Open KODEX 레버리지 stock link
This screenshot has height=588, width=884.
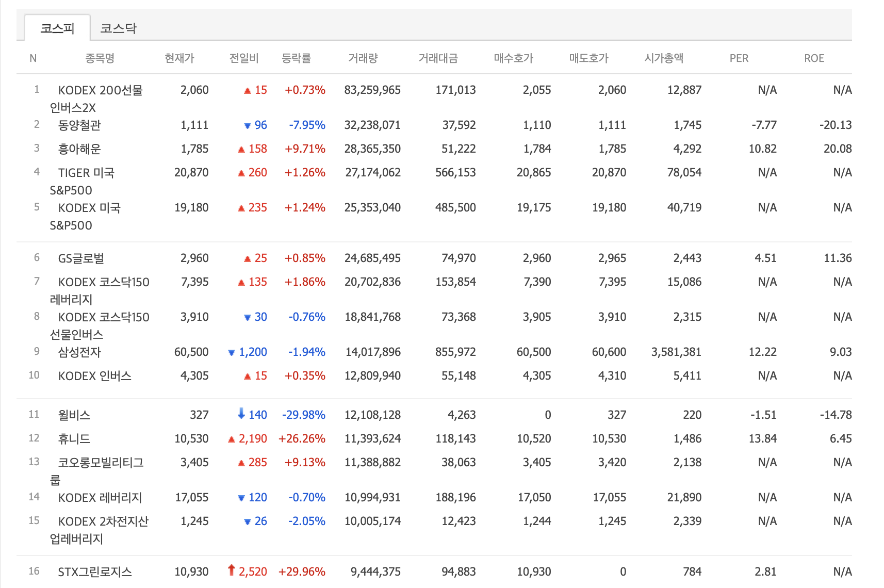[x=100, y=497]
